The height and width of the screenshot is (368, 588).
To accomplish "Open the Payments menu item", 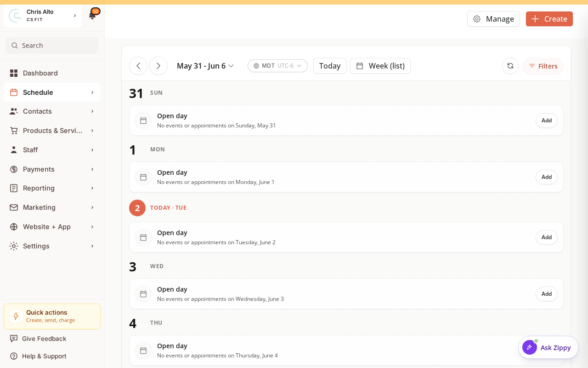I will pos(52,169).
